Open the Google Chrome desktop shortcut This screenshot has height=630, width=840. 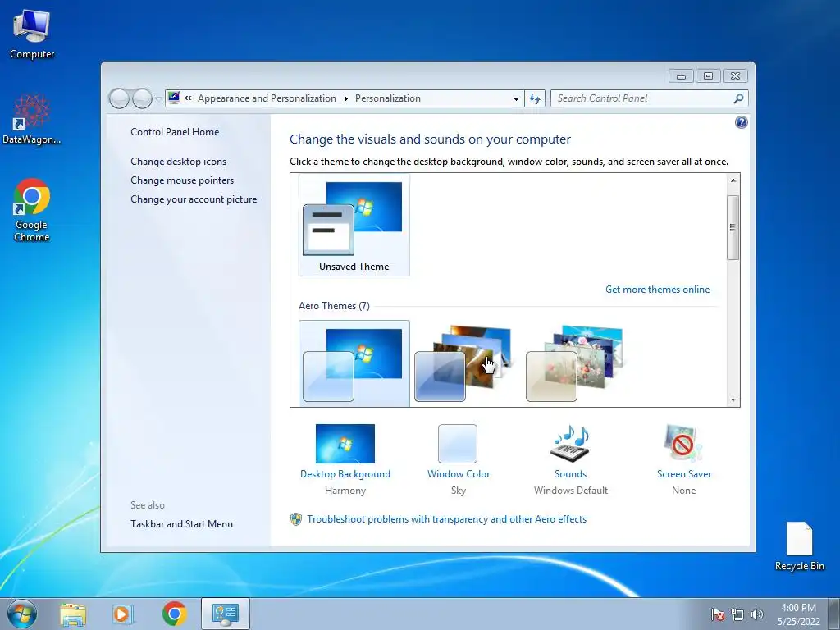point(32,210)
